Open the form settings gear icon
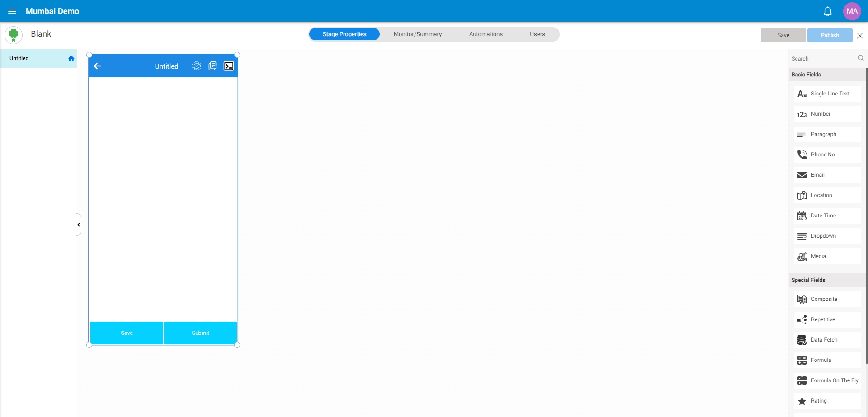868x417 pixels. (x=197, y=66)
